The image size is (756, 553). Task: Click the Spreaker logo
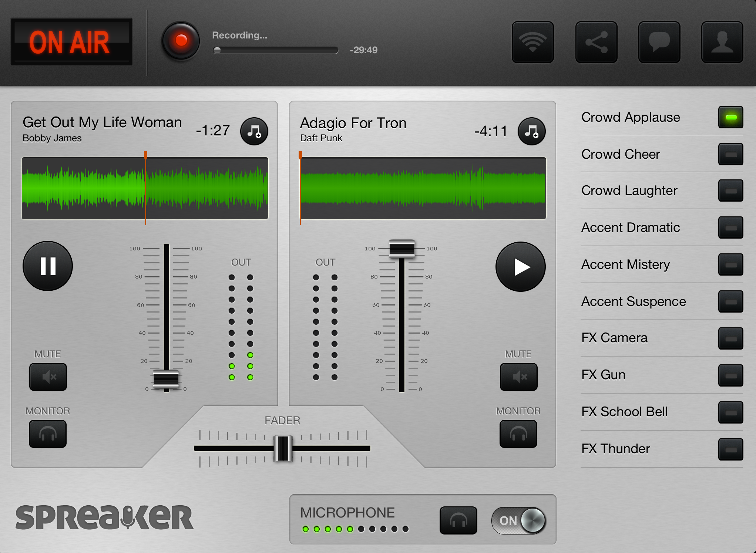104,517
